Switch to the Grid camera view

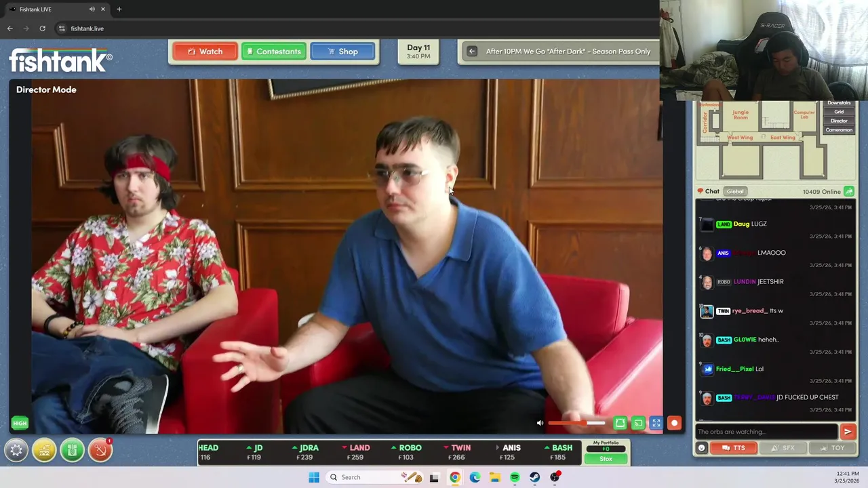839,112
